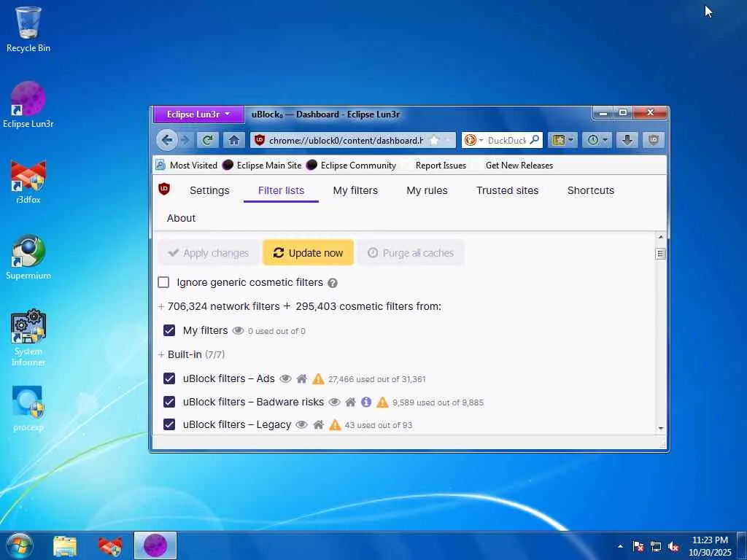Click the page scrollbar down arrow
The image size is (747, 560).
click(x=660, y=428)
